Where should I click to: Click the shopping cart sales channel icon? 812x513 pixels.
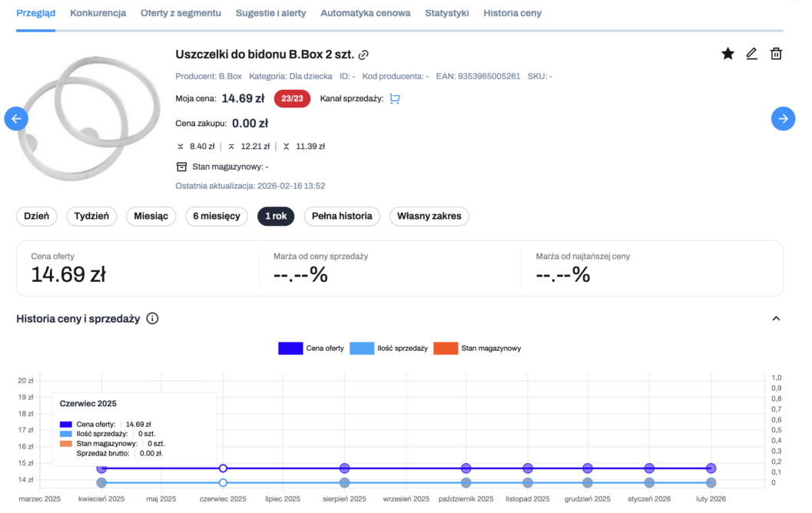point(395,98)
